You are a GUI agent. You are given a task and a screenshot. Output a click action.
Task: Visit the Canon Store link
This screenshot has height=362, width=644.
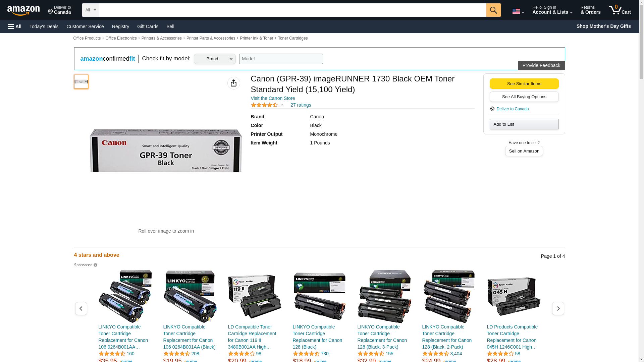pyautogui.click(x=273, y=98)
